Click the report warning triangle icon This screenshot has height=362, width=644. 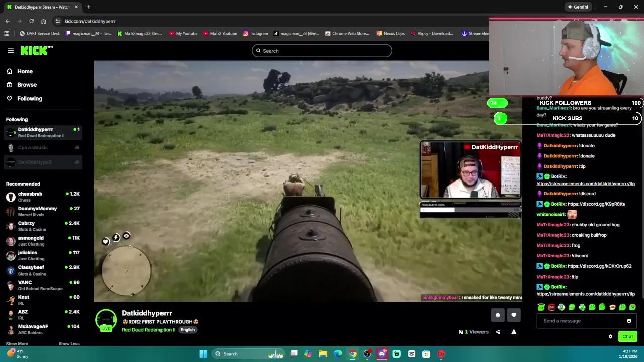point(514,332)
